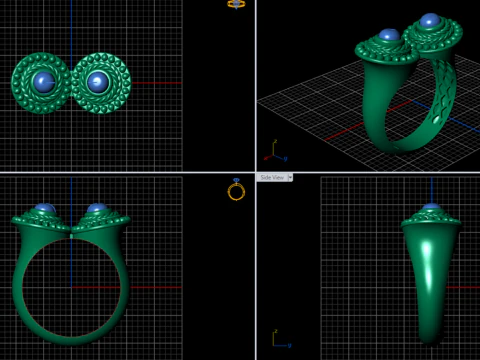Click the Side View viewport label

(x=272, y=178)
